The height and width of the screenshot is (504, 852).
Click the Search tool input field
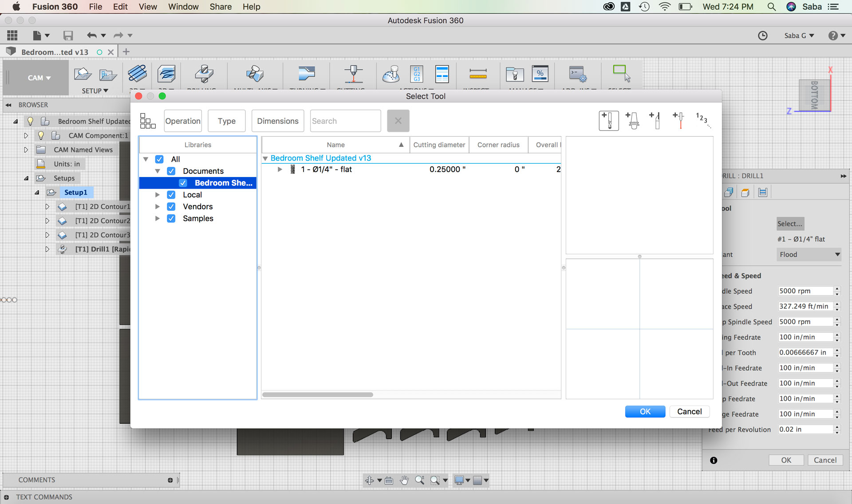pos(345,121)
